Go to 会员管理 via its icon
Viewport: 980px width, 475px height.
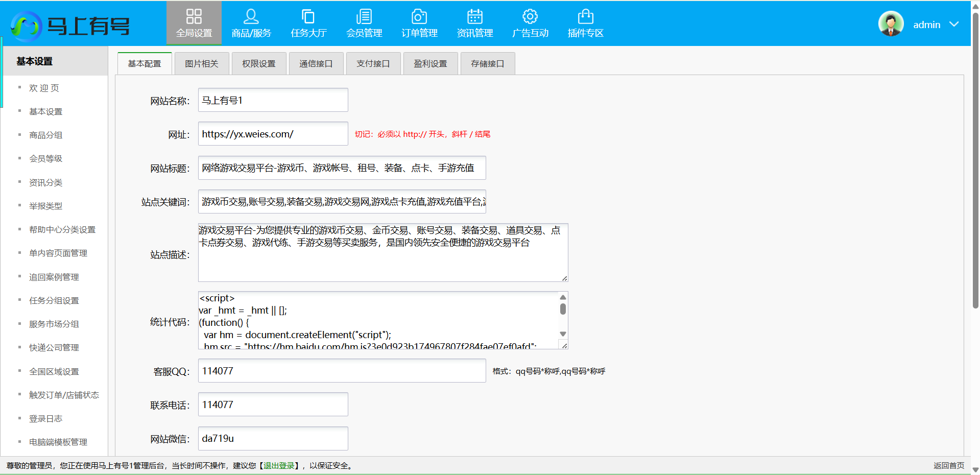pyautogui.click(x=364, y=16)
